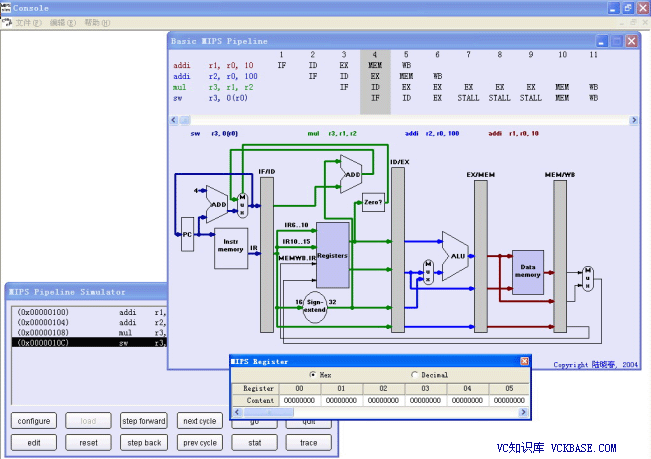This screenshot has width=651, height=459.
Task: Click the ID/EX pipeline register
Action: tap(398, 250)
